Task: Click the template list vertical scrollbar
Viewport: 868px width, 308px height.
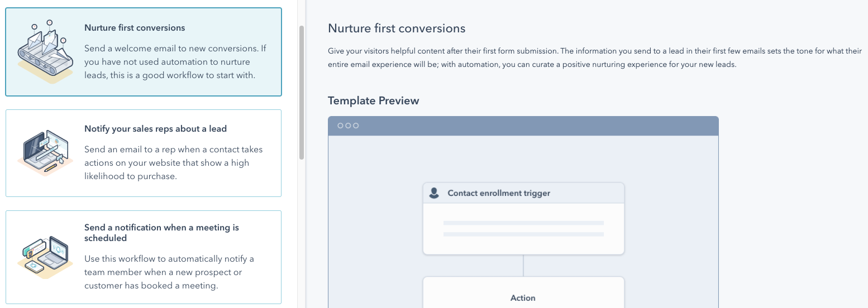Action: tap(302, 93)
